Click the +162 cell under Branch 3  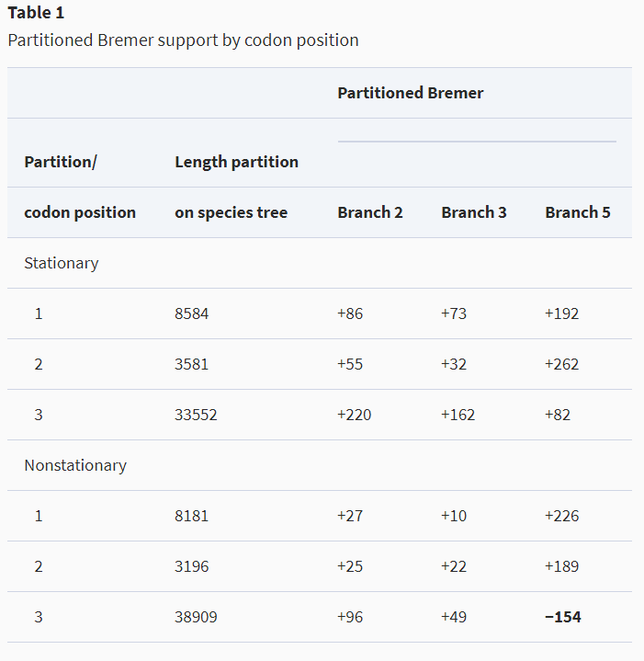pos(458,415)
